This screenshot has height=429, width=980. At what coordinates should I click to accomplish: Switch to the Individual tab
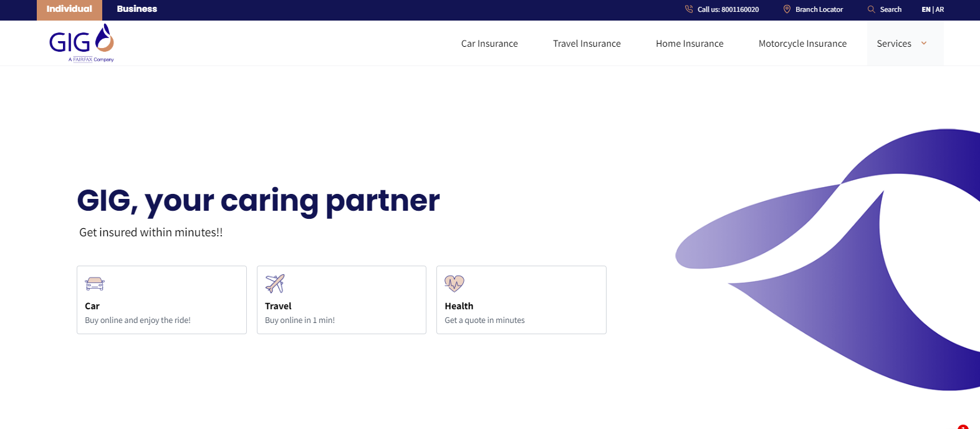click(x=69, y=9)
